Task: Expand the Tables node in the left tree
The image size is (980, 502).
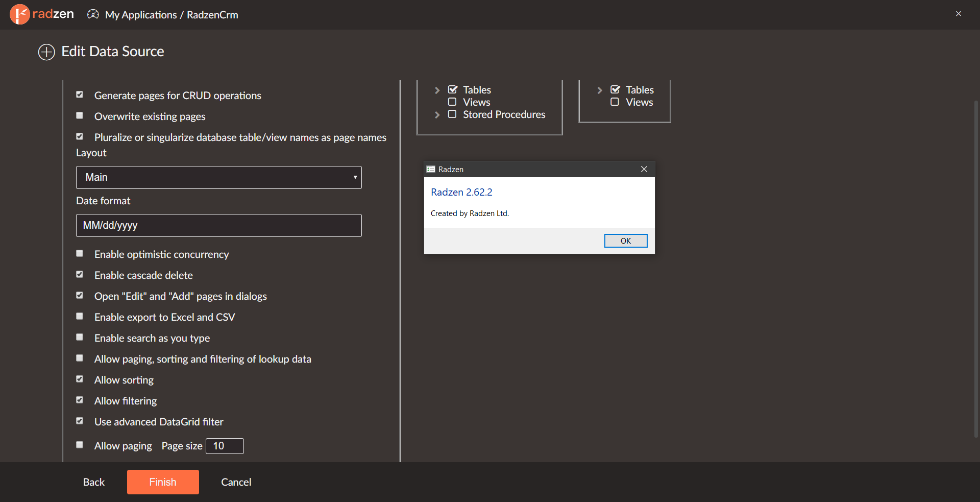Action: tap(437, 90)
